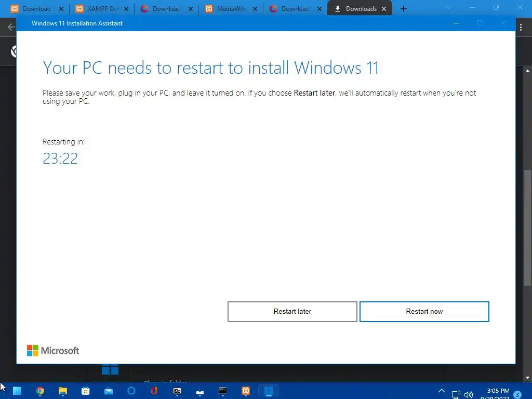This screenshot has width=532, height=399.
Task: Open the browser three-dot menu
Action: (x=521, y=27)
